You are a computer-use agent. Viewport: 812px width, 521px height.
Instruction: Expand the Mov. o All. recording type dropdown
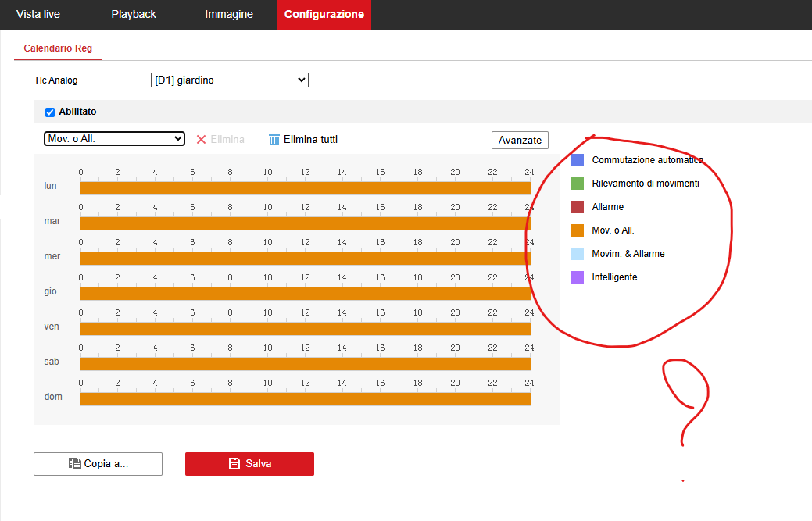(114, 138)
